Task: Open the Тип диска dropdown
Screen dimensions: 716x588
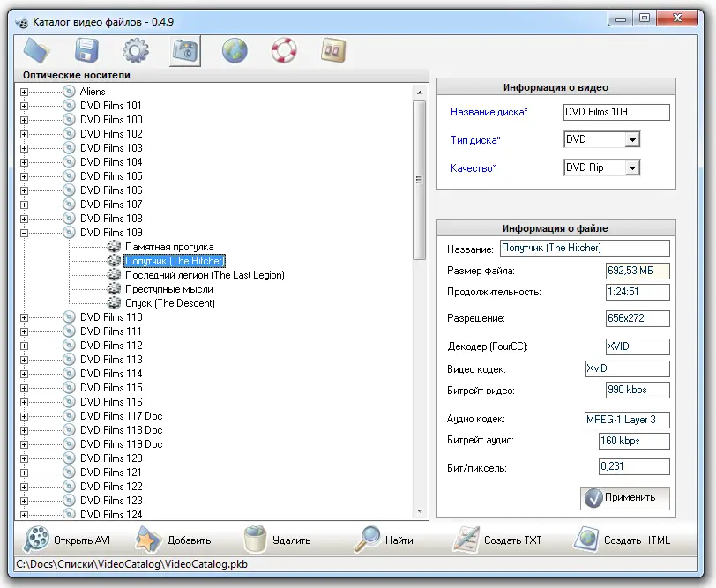Action: (632, 139)
